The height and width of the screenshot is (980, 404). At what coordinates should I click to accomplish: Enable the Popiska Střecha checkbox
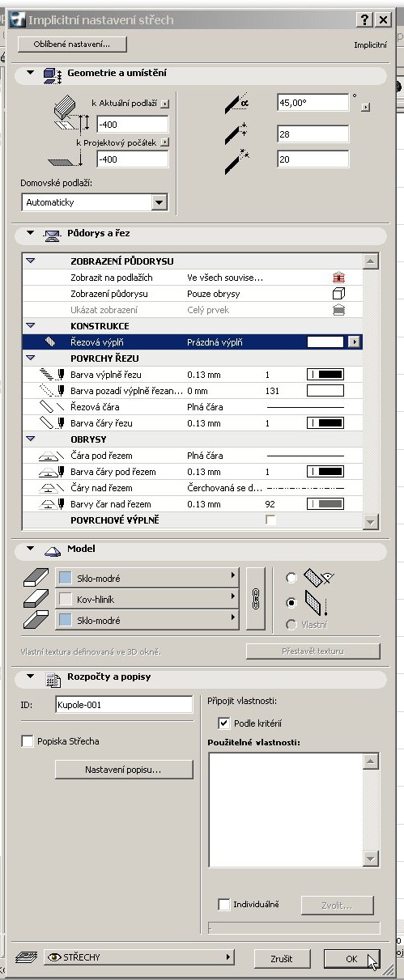coord(28,740)
